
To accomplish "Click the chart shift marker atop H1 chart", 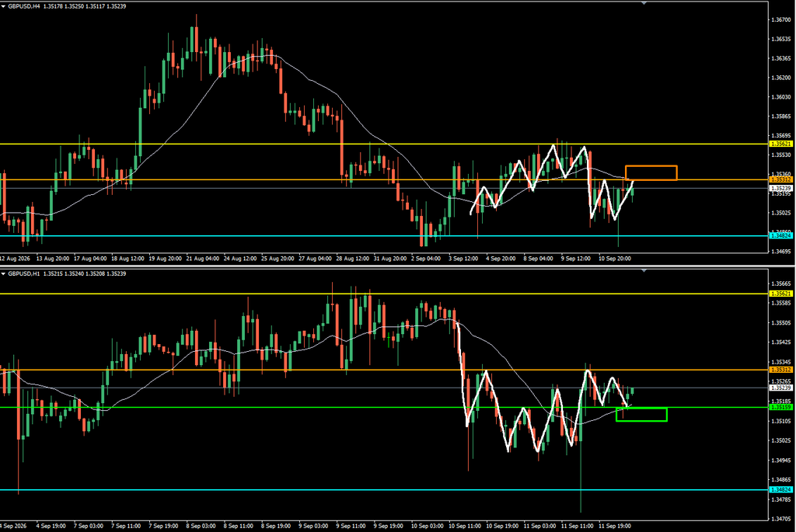I will tap(644, 271).
